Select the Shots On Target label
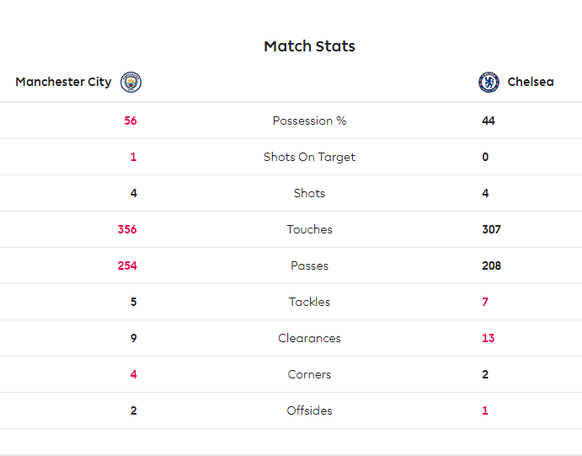Screen dimensions: 582x456 pyautogui.click(x=309, y=157)
